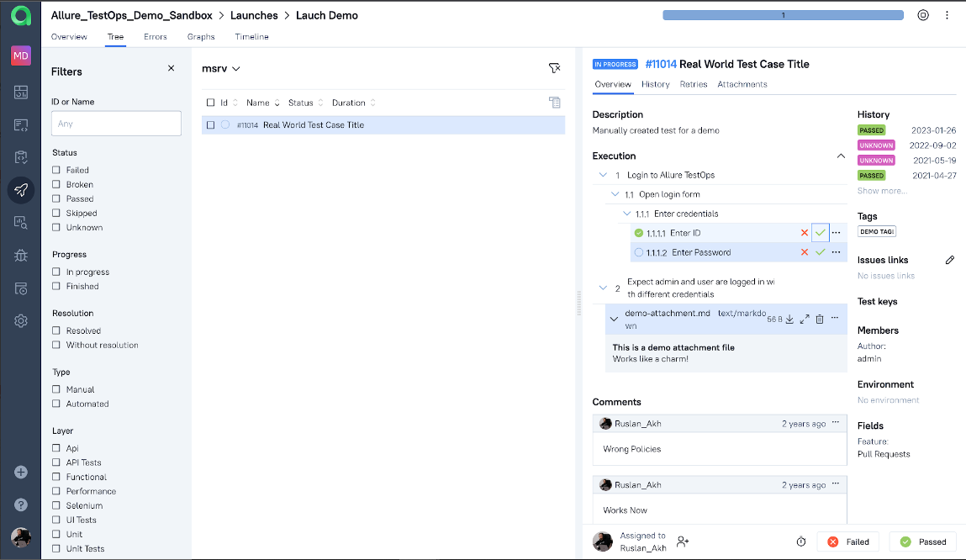The image size is (966, 560).
Task: Click the launch progress bar
Action: [x=782, y=15]
